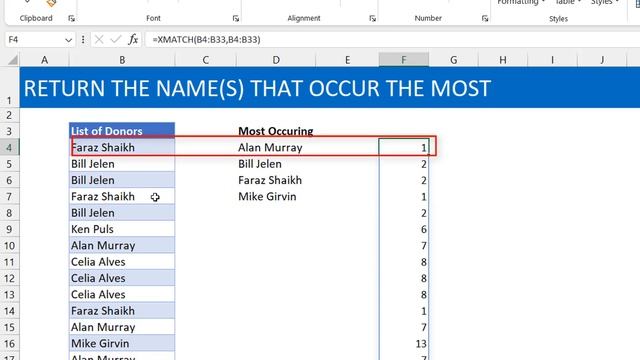Click the Insert Function fx icon
The image size is (640, 360).
(133, 40)
